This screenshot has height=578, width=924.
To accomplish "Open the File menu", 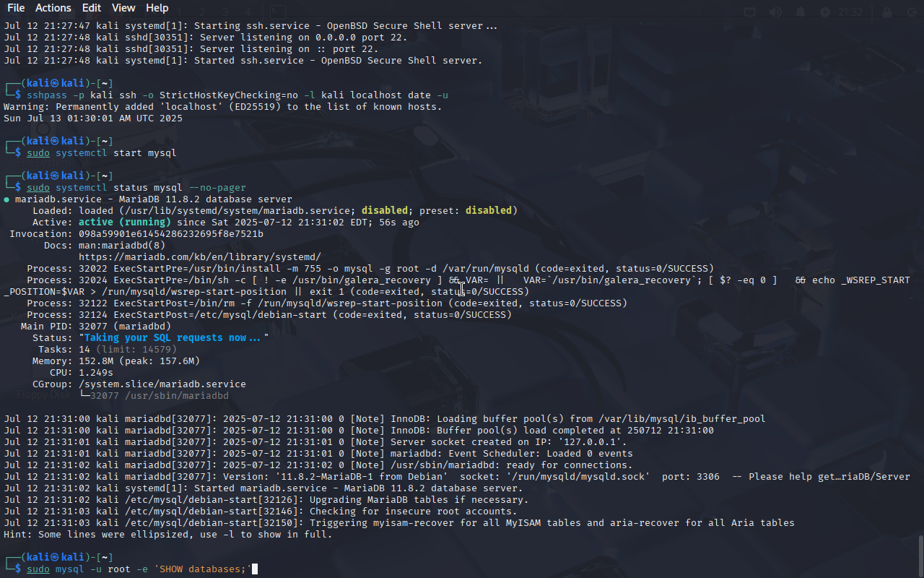I will tap(16, 8).
